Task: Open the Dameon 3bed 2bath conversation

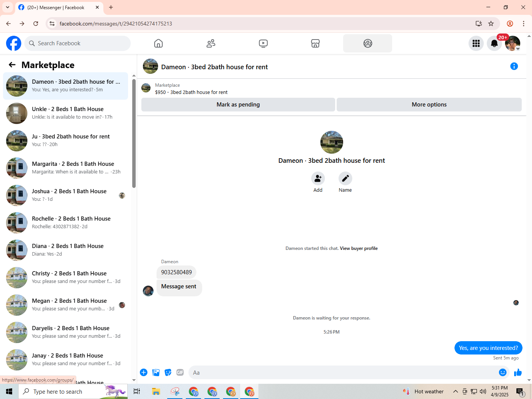Action: click(x=66, y=86)
